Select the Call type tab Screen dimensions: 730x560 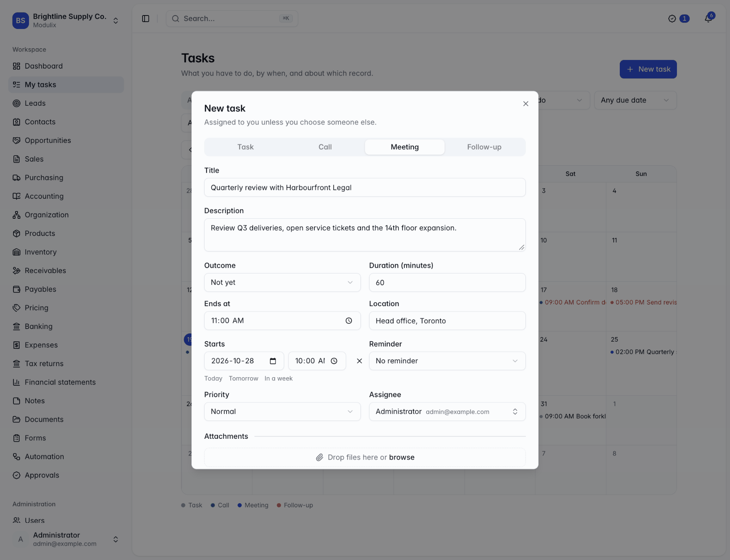pyautogui.click(x=325, y=147)
